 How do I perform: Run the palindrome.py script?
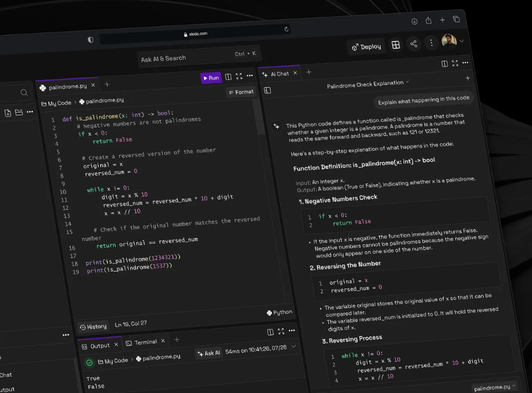tap(211, 78)
